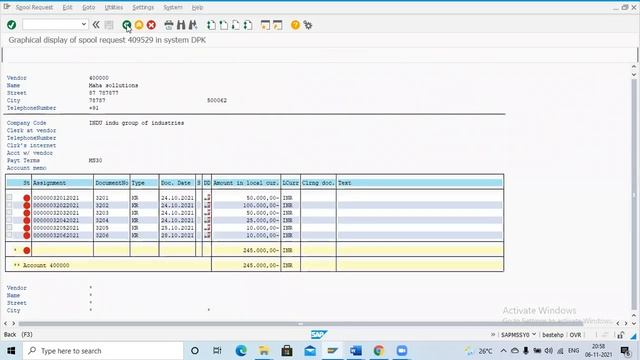Click the Assignment column header
The height and width of the screenshot is (360, 640).
coord(62,183)
